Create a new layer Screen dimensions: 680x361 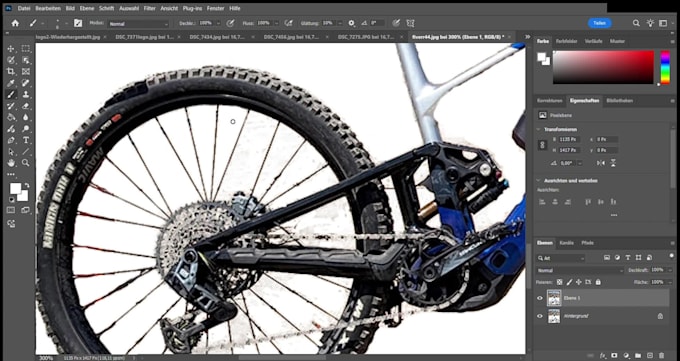(x=650, y=355)
